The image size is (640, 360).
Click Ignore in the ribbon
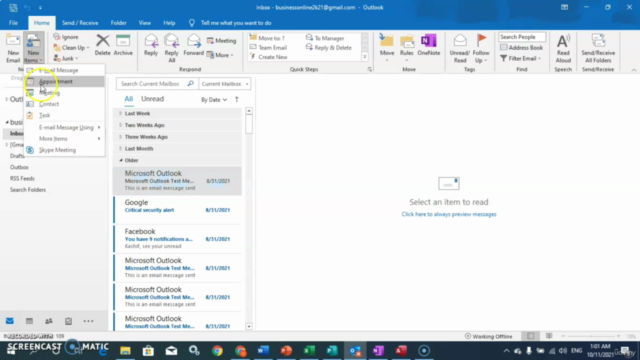coord(66,37)
